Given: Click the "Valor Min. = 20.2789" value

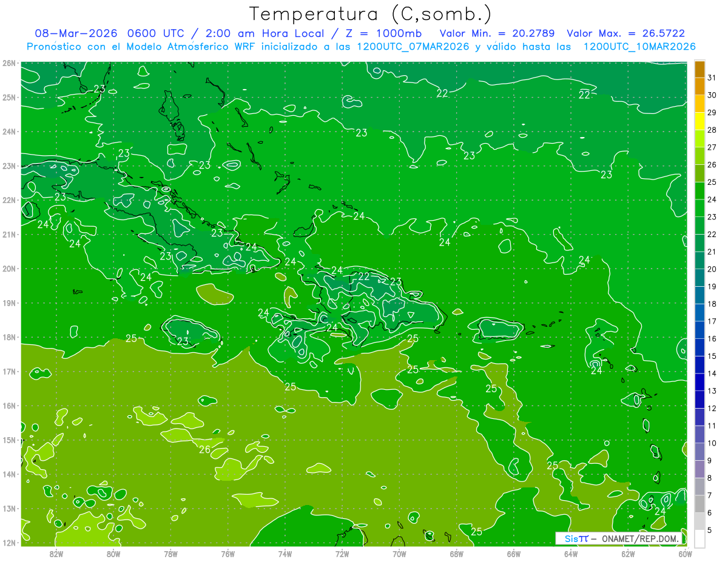Looking at the screenshot, I should (497, 34).
